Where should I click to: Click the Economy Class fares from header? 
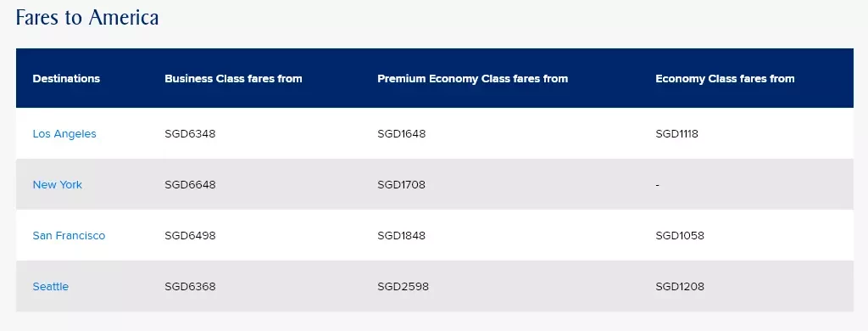coord(725,79)
